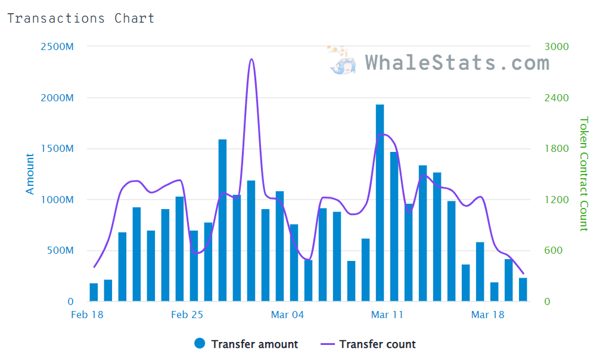The image size is (606, 364).
Task: Open the WhaleStats.com watermark link
Action: (x=457, y=63)
